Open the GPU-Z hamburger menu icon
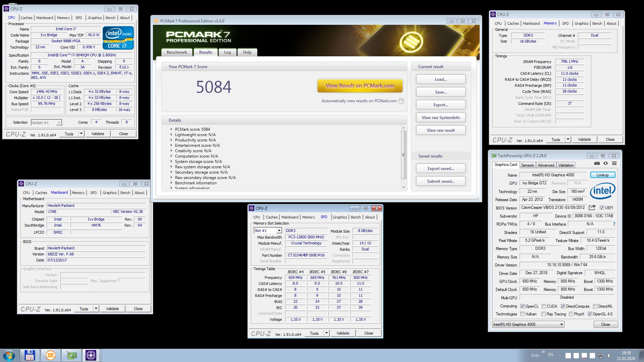Screen dimensions: 644x362 614,164
